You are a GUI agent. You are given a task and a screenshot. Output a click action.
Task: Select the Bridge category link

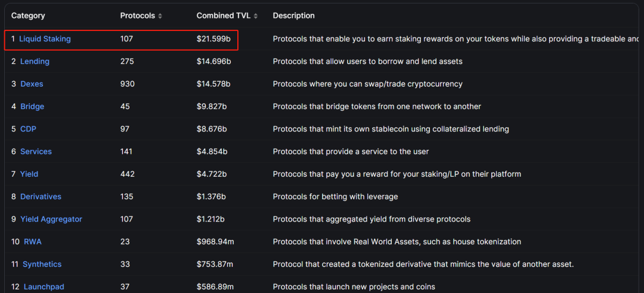[x=32, y=106]
